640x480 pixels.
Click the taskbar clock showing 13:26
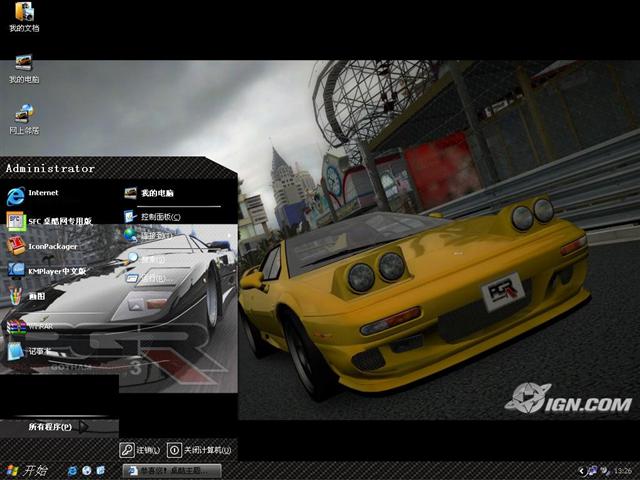click(622, 470)
